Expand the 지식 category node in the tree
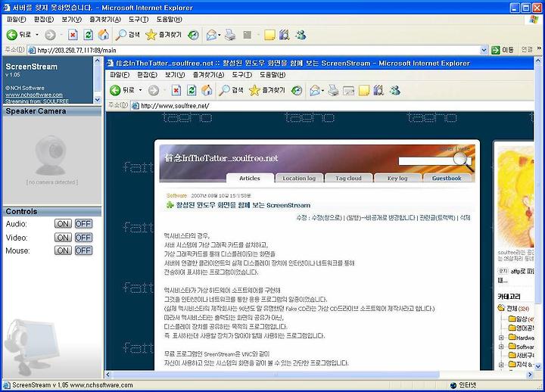This screenshot has height=392, width=545. 501,365
